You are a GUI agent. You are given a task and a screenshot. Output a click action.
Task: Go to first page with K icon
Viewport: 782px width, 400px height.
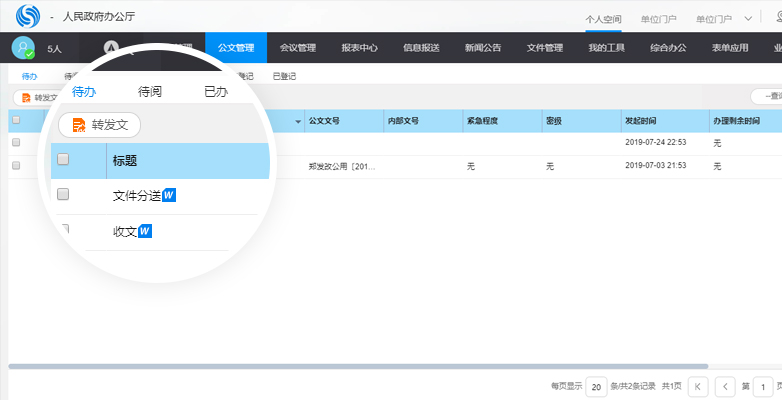coord(698,386)
